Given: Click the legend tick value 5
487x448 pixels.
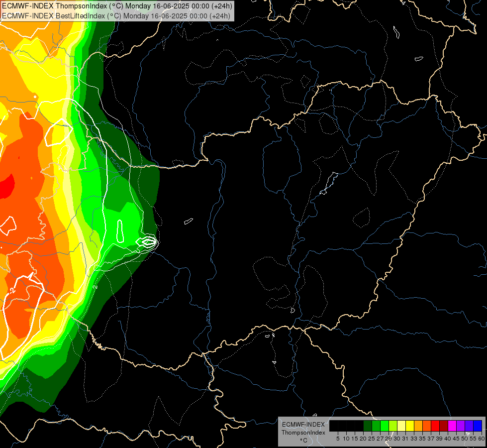Looking at the screenshot, I should point(338,439).
